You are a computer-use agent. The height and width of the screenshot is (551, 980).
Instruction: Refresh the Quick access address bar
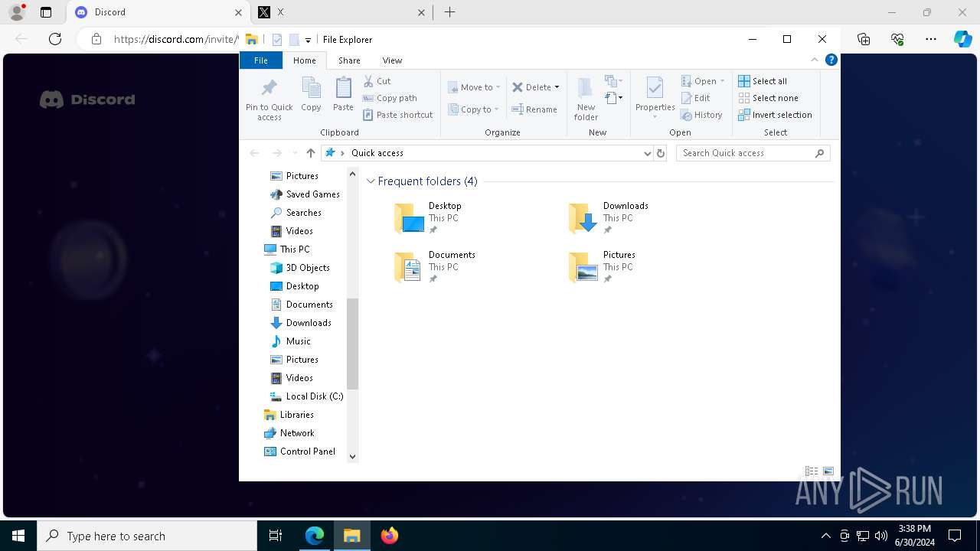click(661, 153)
